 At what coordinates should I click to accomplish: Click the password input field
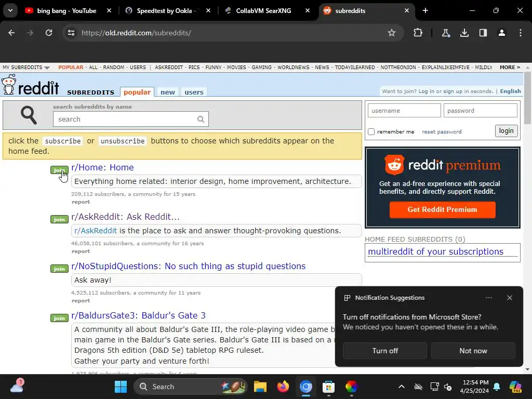coord(481,111)
